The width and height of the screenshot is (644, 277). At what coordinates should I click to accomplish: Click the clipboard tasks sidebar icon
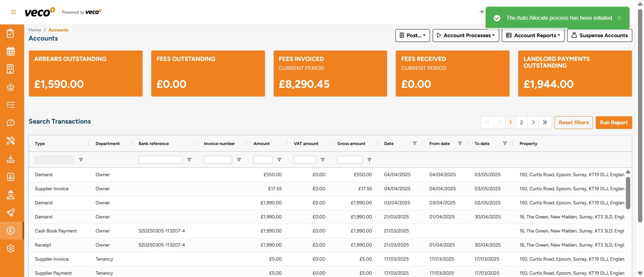click(x=11, y=33)
